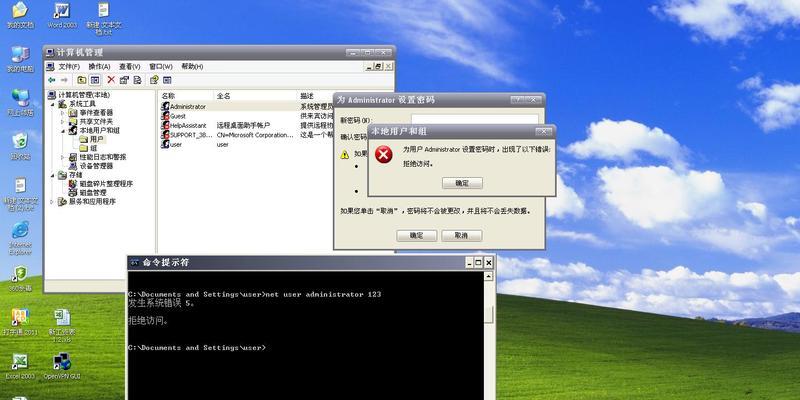This screenshot has height=400, width=800.
Task: Open the 我的文档 desktop icon
Action: 20,15
